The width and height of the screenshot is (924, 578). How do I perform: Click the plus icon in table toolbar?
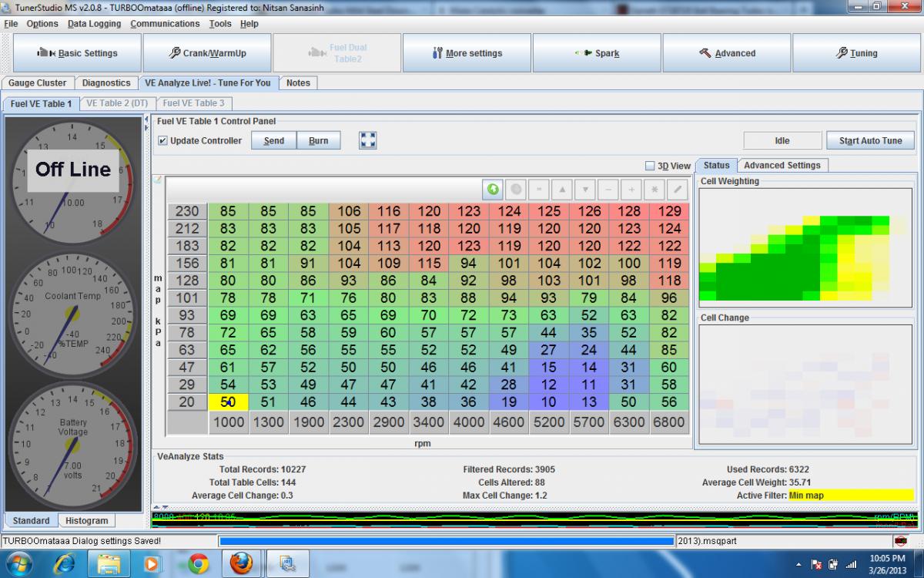(x=631, y=189)
